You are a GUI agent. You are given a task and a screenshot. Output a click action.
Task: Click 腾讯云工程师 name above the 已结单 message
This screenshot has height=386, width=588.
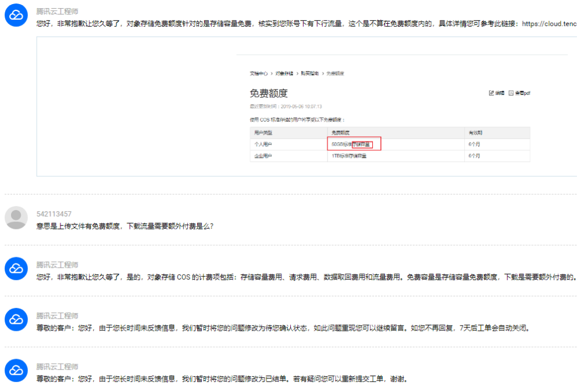[57, 367]
